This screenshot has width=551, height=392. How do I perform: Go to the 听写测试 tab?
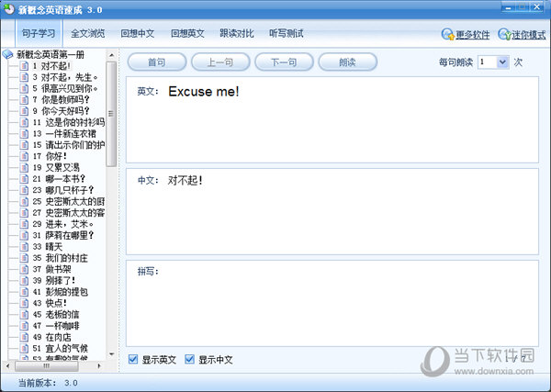coord(286,33)
